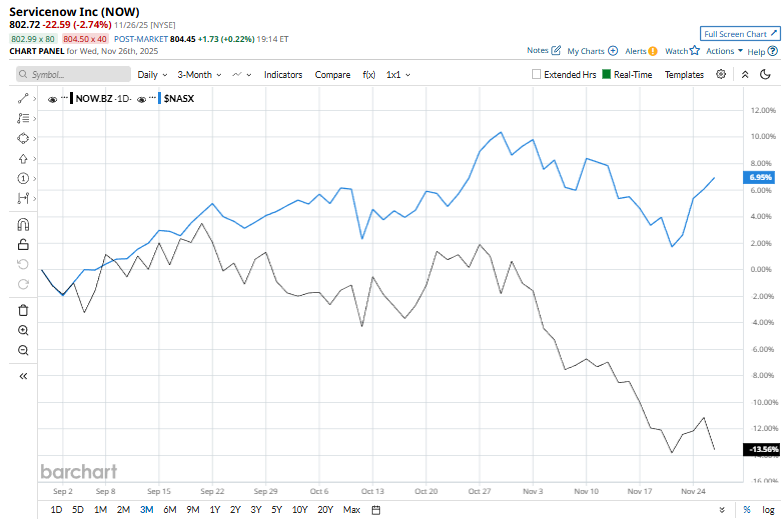Expand trend line tool submenu arrow

[34, 99]
